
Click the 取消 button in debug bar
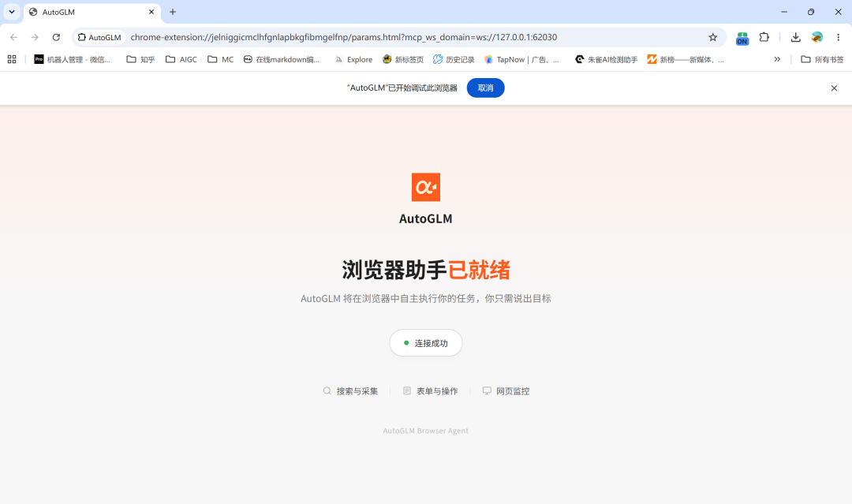(x=486, y=88)
